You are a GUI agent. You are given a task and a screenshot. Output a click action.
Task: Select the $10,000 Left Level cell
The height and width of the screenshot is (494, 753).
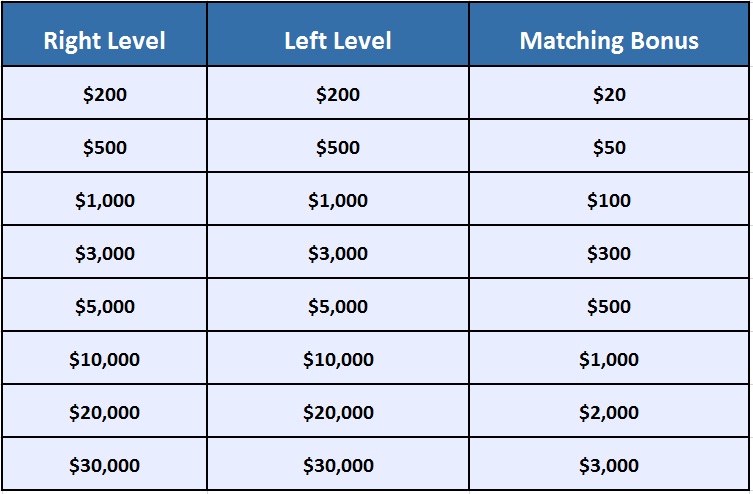coord(338,357)
